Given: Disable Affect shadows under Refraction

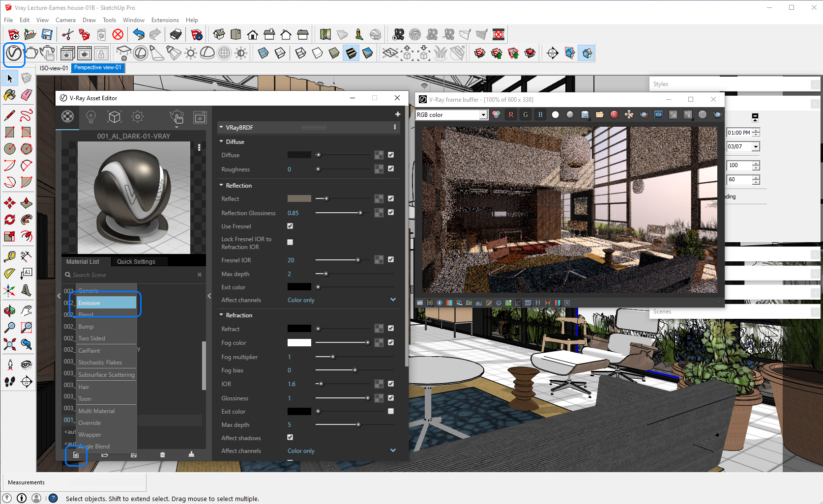Looking at the screenshot, I should pos(290,437).
